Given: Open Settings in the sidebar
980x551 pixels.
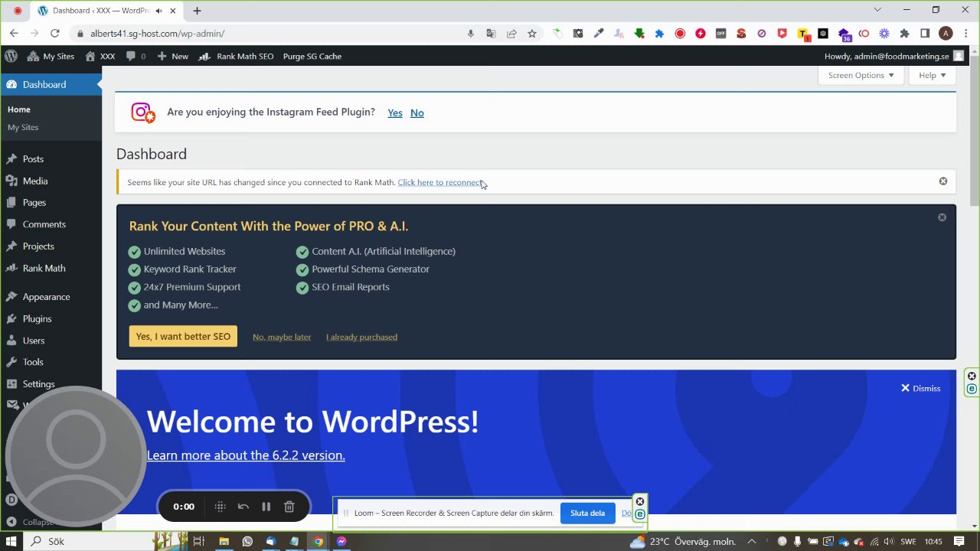Looking at the screenshot, I should coord(51,383).
